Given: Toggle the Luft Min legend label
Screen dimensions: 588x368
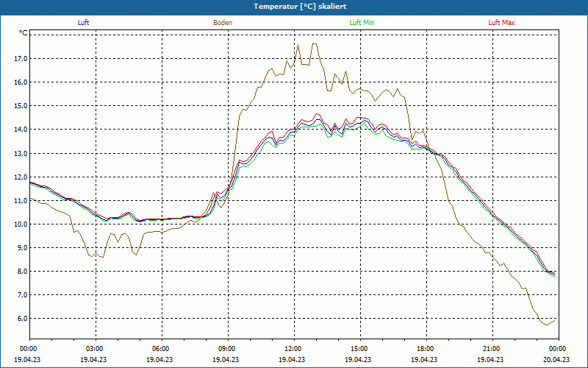Looking at the screenshot, I should click(x=362, y=23).
